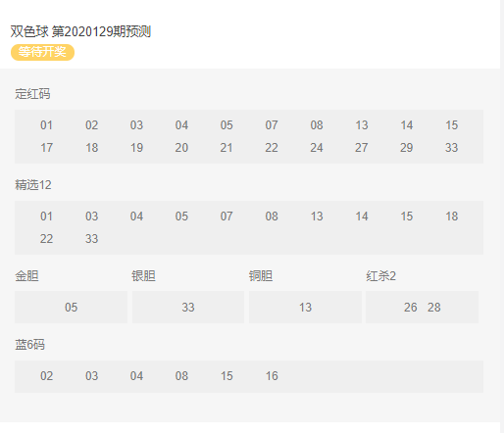Viewport: 504px width, 433px height.
Task: Click the 定红码 section label
Action: [x=32, y=94]
